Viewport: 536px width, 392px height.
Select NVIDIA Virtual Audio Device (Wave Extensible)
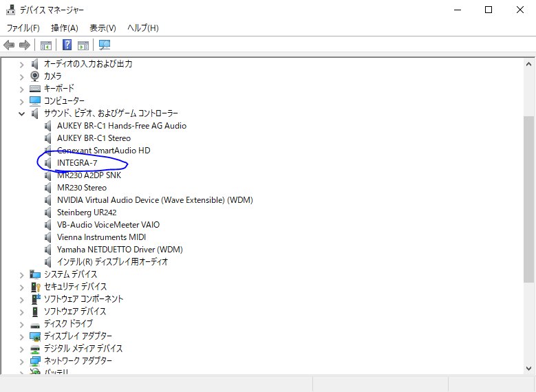pyautogui.click(x=155, y=200)
